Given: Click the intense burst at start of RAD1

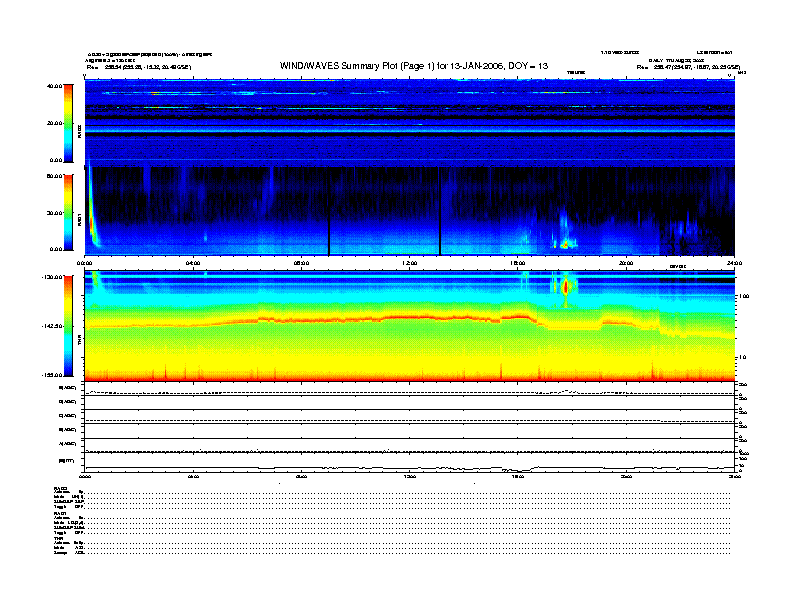Looking at the screenshot, I should pos(91,212).
